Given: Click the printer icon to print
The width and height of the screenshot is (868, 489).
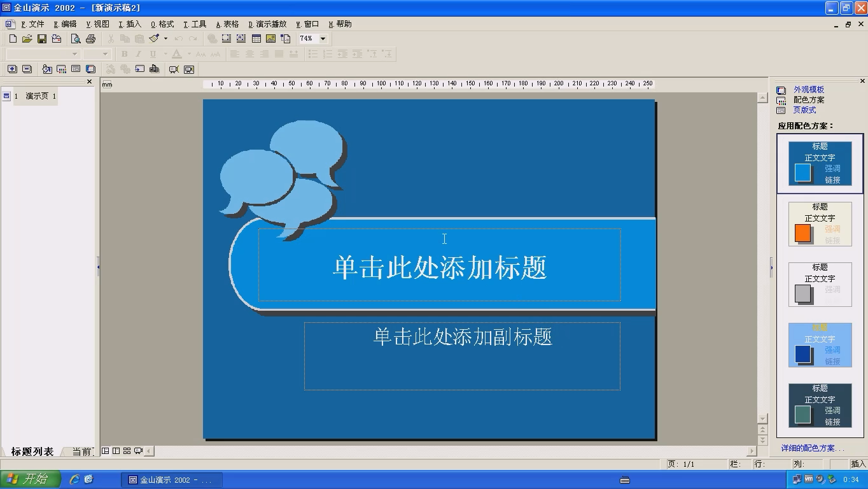Looking at the screenshot, I should pyautogui.click(x=90, y=39).
